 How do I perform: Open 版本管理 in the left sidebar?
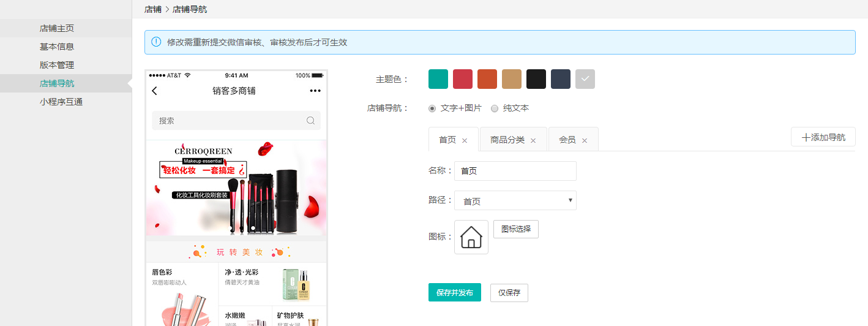(57, 65)
